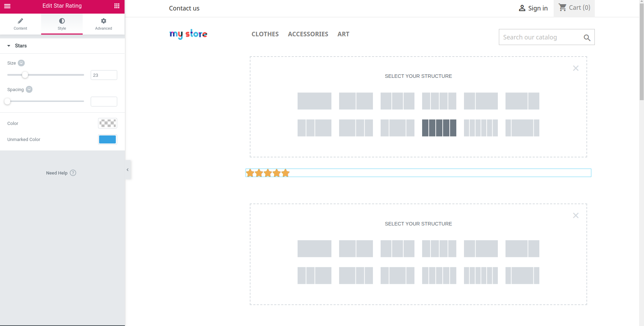Select the star rating widget

[418, 173]
